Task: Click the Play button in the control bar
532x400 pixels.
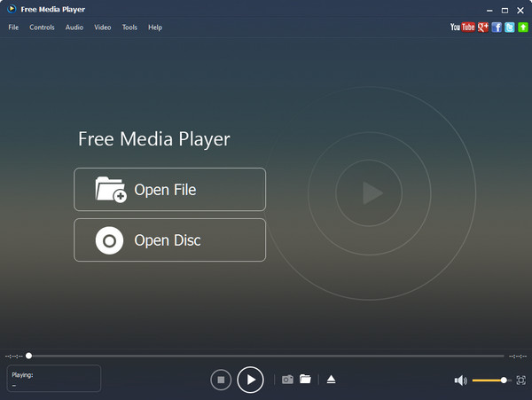Action: (x=251, y=380)
